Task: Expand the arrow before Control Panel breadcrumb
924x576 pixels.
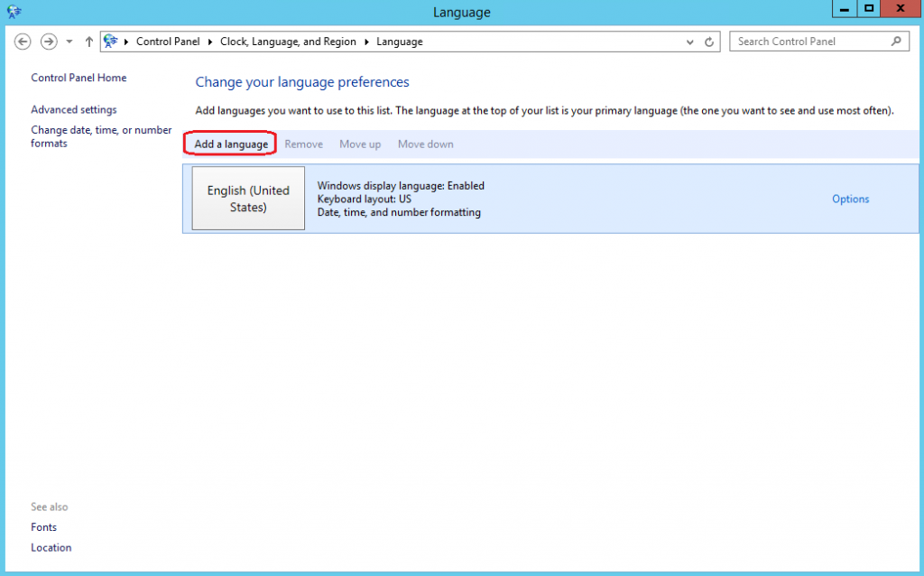Action: click(x=126, y=42)
